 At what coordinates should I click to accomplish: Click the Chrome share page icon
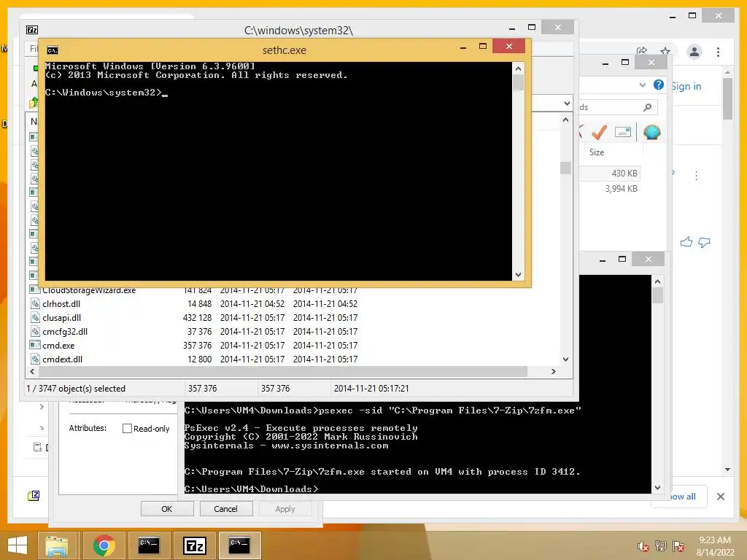(x=642, y=52)
